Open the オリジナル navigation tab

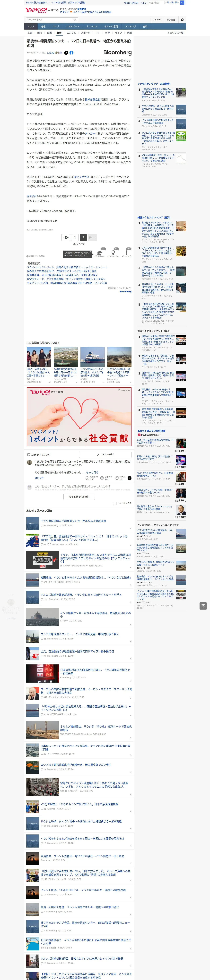coord(92,27)
